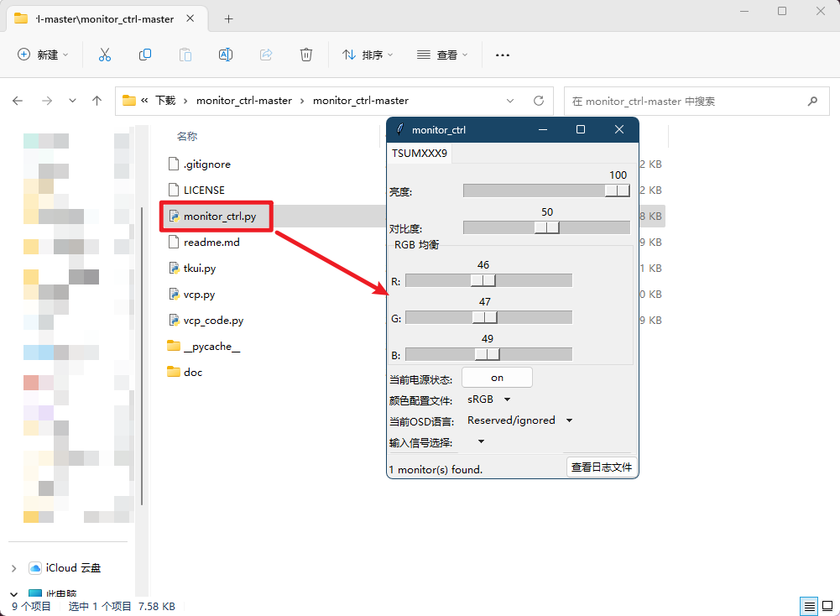Open the Reserved/ignored OSD language dropdown
840x616 pixels.
(x=519, y=420)
